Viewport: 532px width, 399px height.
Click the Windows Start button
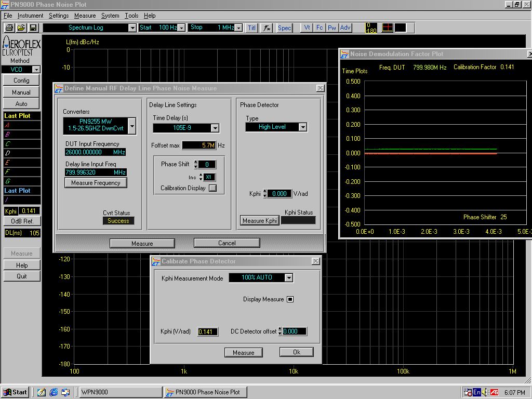coord(15,392)
